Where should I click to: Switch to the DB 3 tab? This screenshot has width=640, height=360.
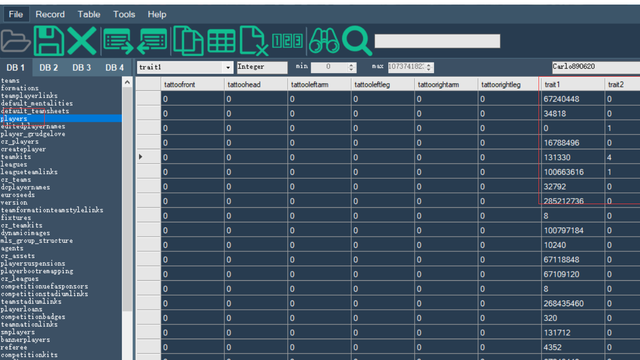coord(82,68)
